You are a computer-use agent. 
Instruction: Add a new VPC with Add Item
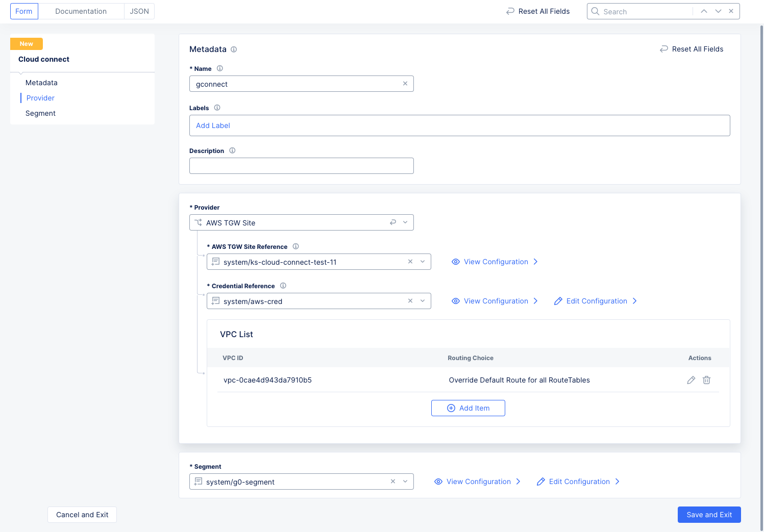click(x=468, y=408)
